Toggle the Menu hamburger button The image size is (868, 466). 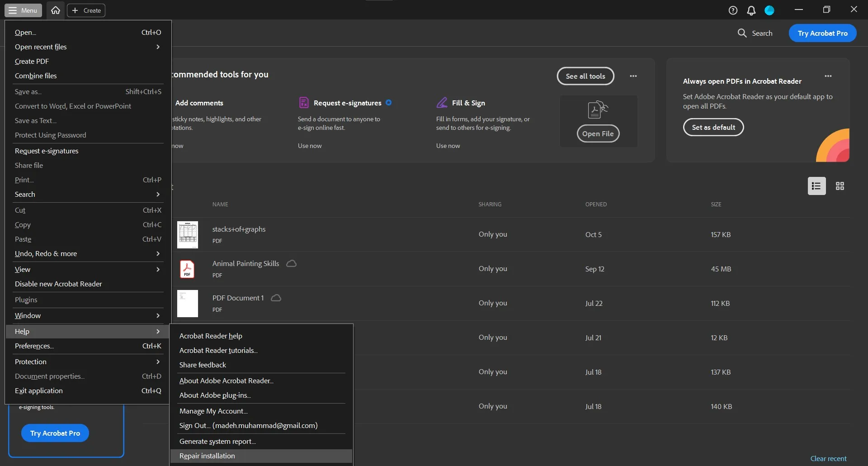click(23, 10)
